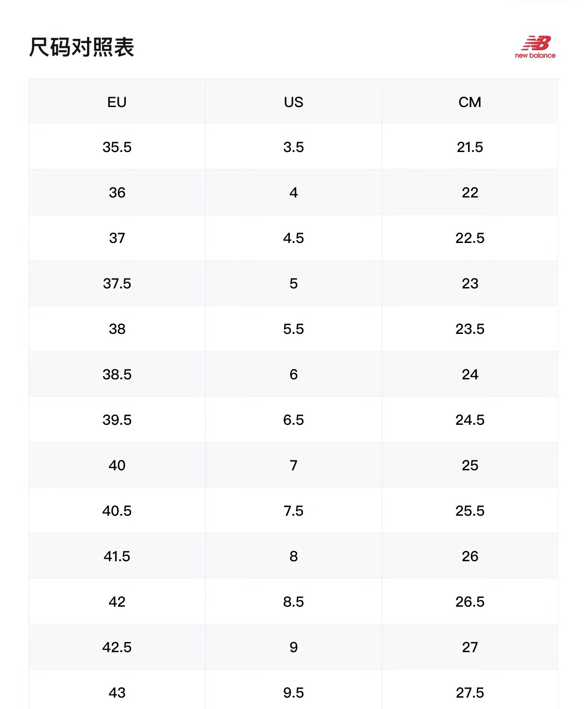
Task: Click EU size 37.5 cell
Action: pyautogui.click(x=117, y=283)
